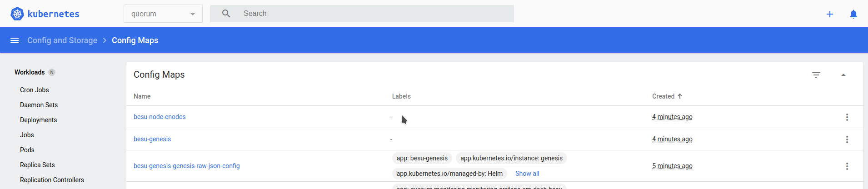Open the quorum namespace dropdown

(x=163, y=14)
